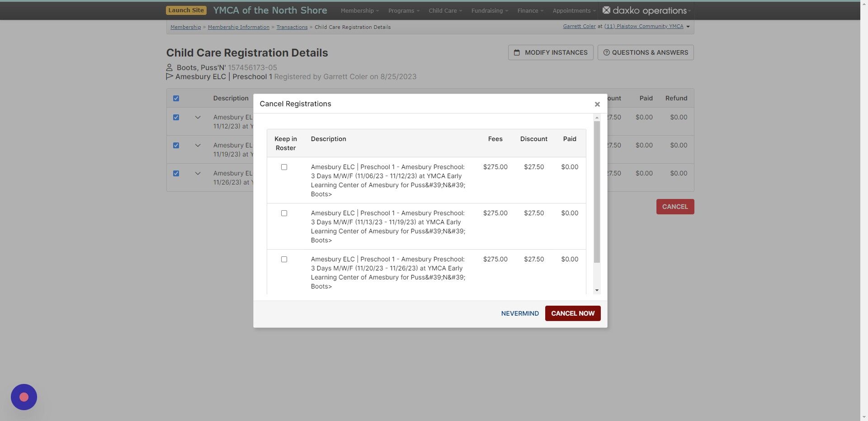Image resolution: width=868 pixels, height=421 pixels.
Task: Click the CANCEL NOW button
Action: pyautogui.click(x=572, y=313)
